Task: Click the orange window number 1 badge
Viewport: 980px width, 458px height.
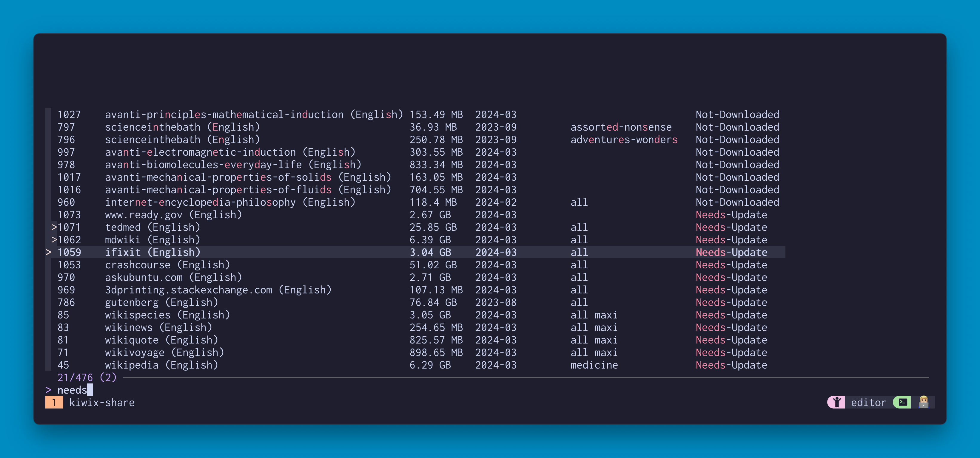Action: 54,403
